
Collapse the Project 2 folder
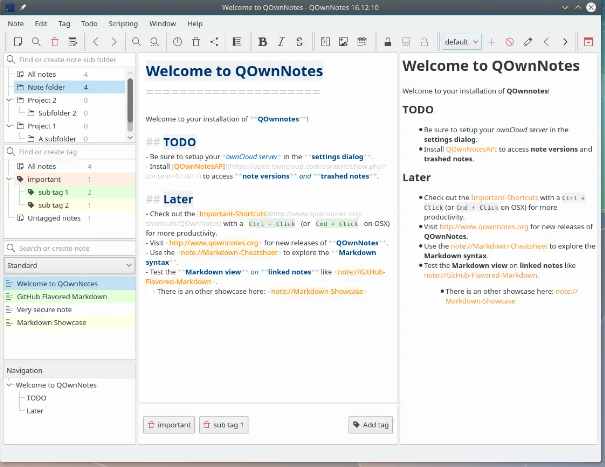tap(10, 100)
